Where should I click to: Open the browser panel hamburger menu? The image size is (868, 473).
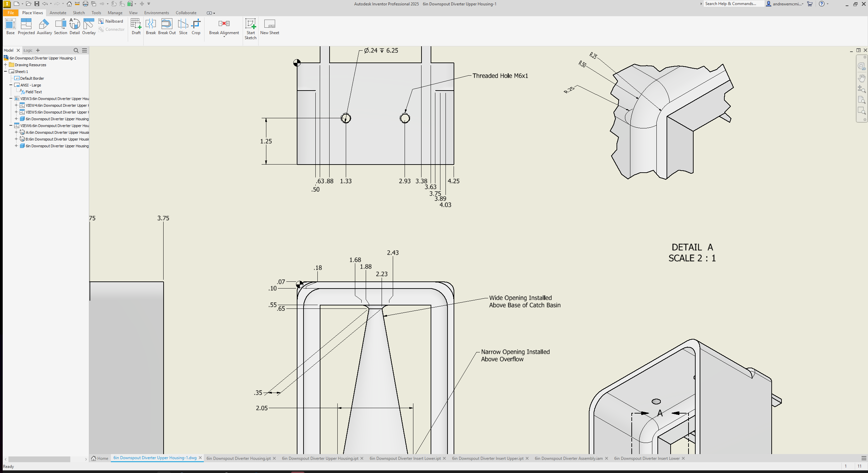click(x=85, y=50)
